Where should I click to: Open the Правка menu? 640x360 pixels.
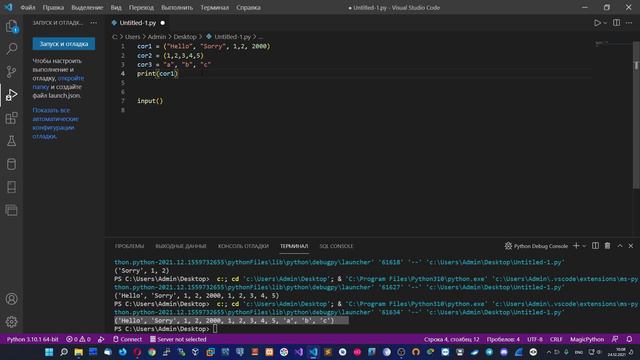pos(53,7)
